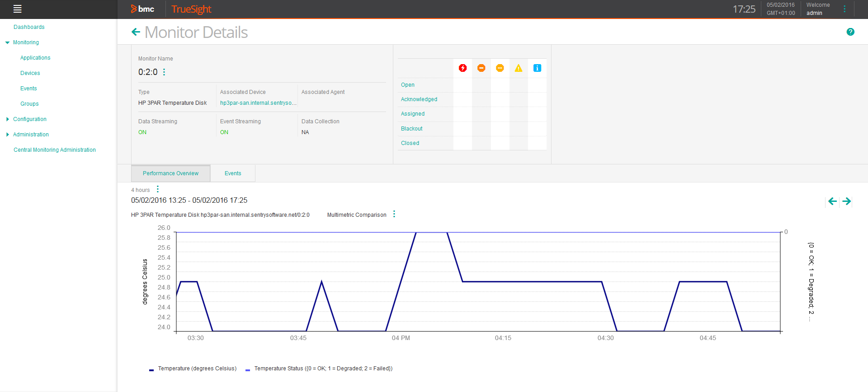Open Devices in the sidebar
The image size is (868, 392).
click(30, 73)
